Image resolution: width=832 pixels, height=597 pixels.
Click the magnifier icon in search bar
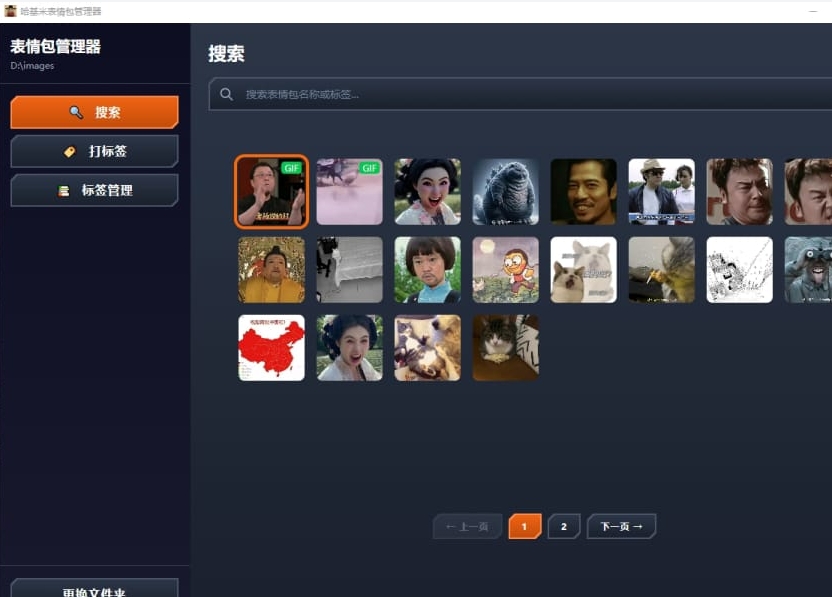pyautogui.click(x=227, y=94)
